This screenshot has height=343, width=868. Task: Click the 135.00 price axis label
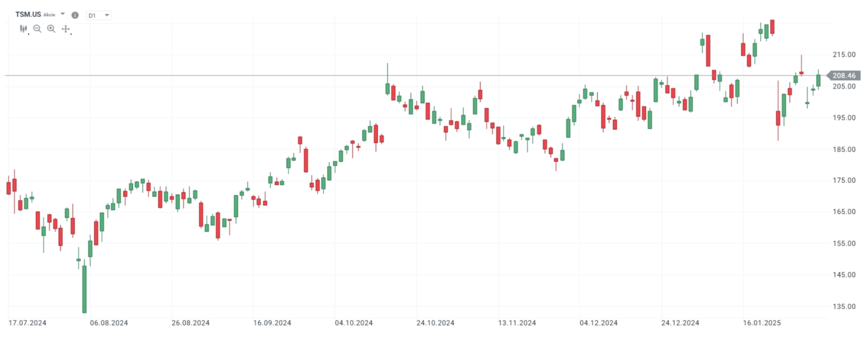pyautogui.click(x=844, y=307)
